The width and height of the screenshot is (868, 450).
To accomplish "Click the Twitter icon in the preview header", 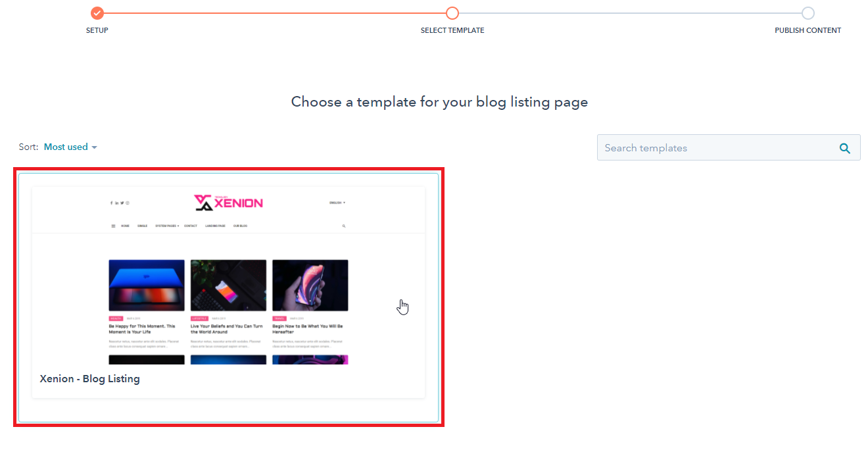I will pyautogui.click(x=122, y=203).
